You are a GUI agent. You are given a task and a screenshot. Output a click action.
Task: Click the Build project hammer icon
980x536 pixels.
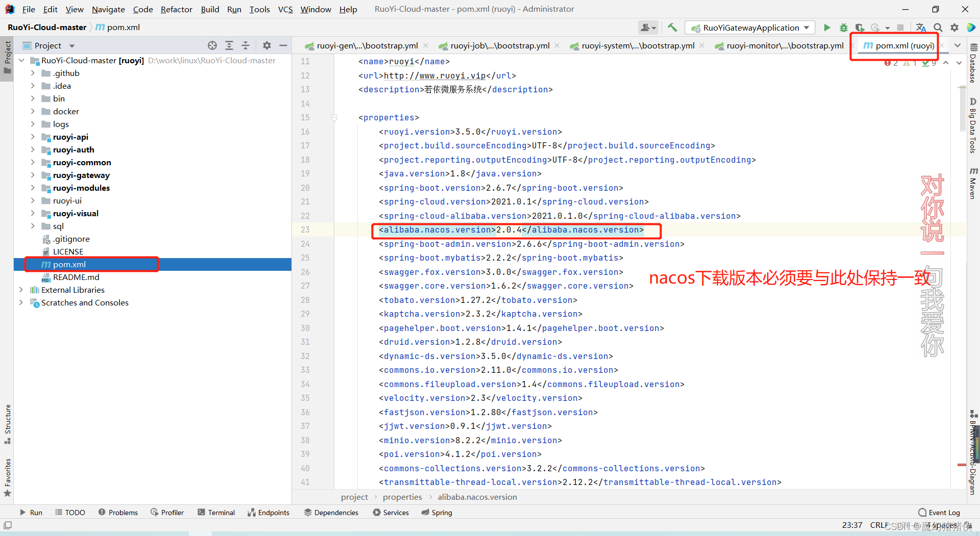pos(672,28)
